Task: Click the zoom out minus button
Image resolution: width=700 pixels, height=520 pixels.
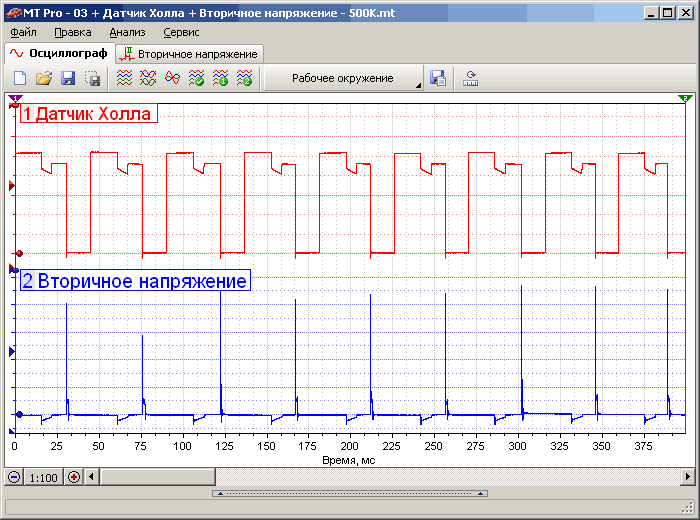Action: [14, 476]
